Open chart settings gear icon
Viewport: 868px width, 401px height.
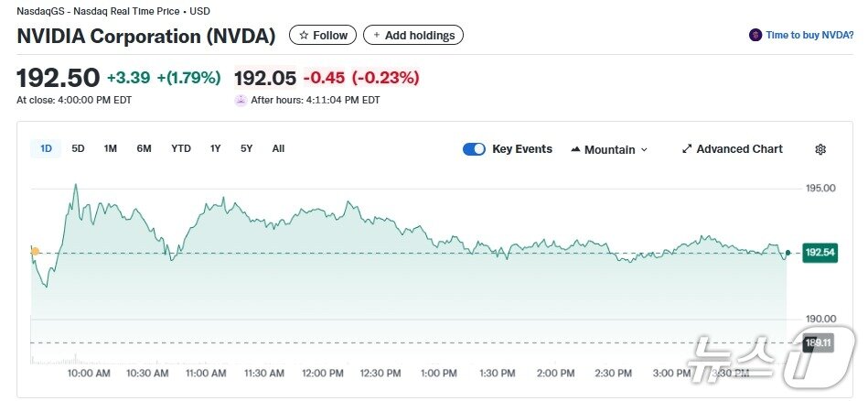click(820, 149)
